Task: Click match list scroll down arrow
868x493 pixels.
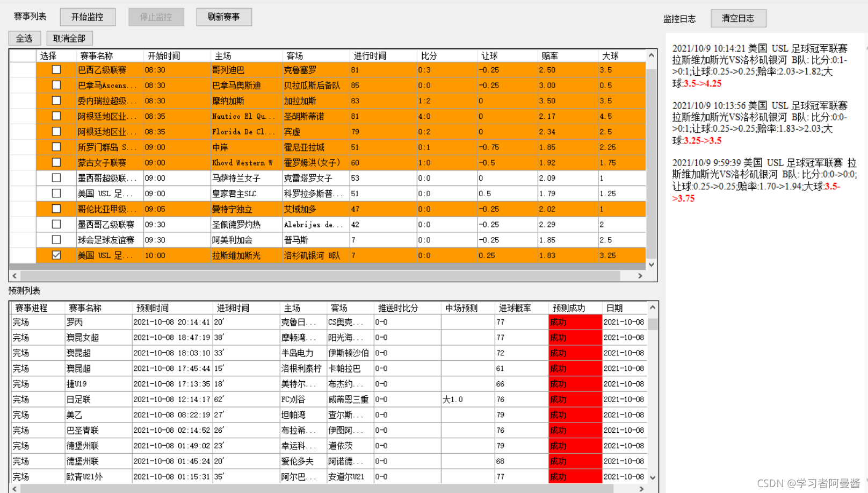Action: tap(652, 265)
